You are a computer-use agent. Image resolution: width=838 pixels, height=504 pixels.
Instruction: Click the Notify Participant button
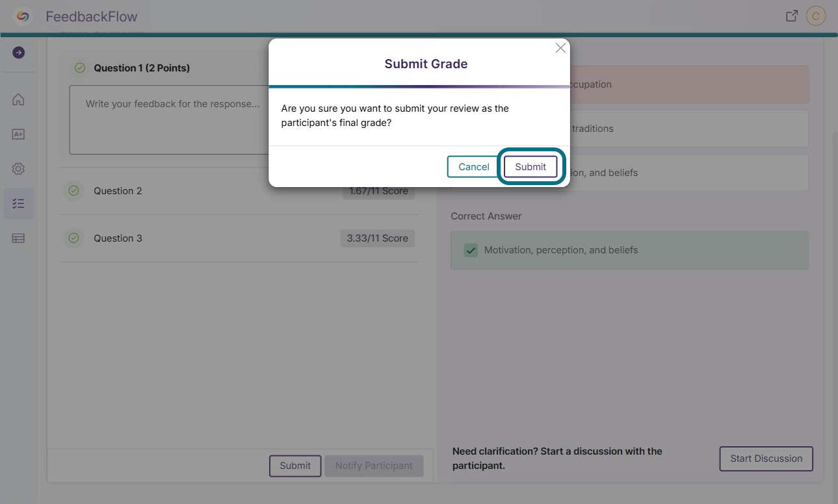[x=374, y=466]
